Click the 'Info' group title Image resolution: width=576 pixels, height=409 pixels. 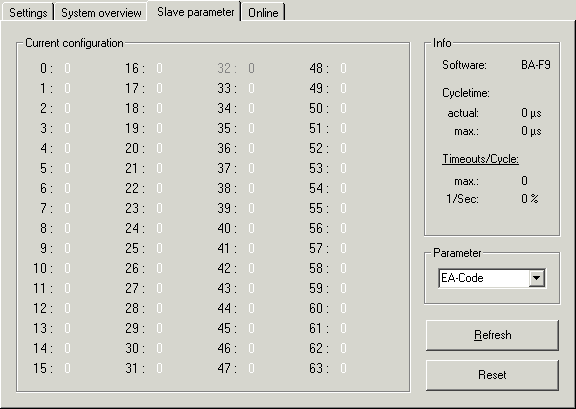point(442,43)
